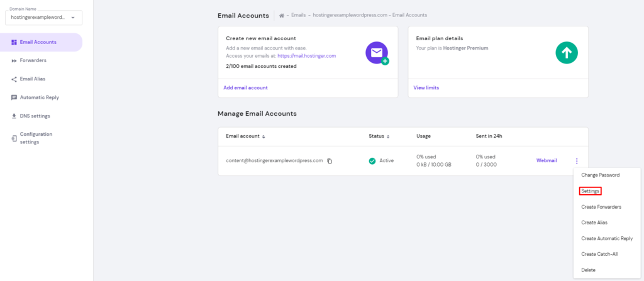Open the three-dot account options menu
The height and width of the screenshot is (281, 644).
576,161
